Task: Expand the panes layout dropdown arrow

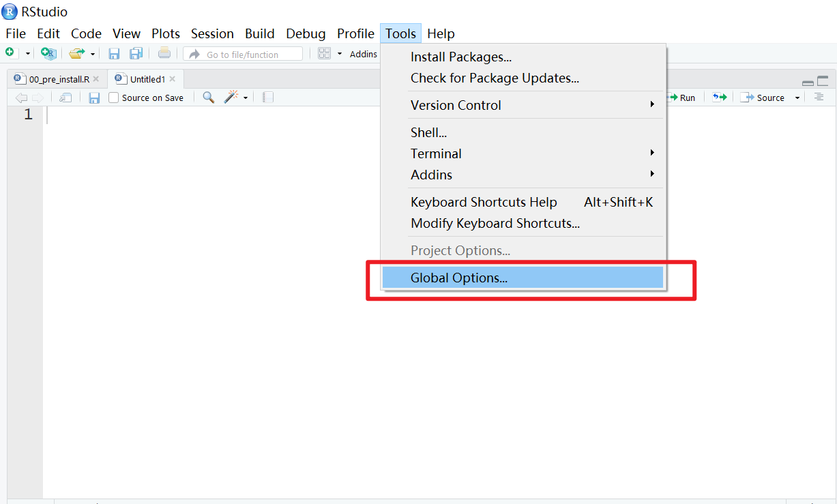Action: pyautogui.click(x=340, y=54)
